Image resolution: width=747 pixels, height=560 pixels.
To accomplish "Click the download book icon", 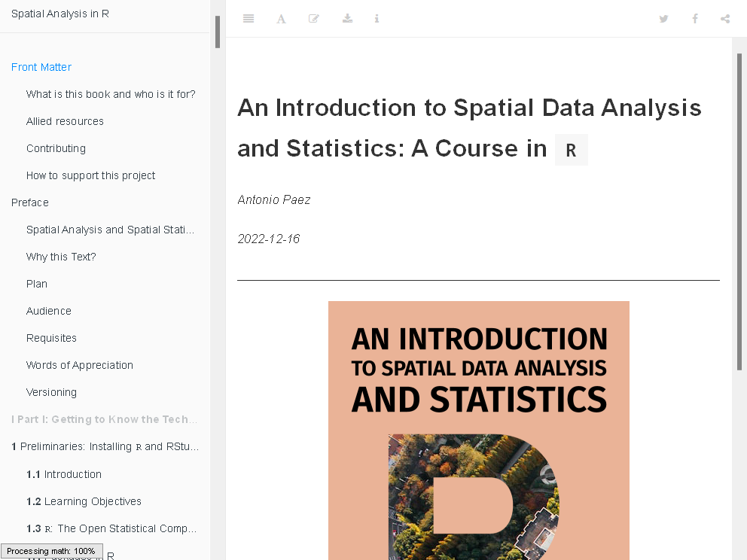I will tap(347, 18).
